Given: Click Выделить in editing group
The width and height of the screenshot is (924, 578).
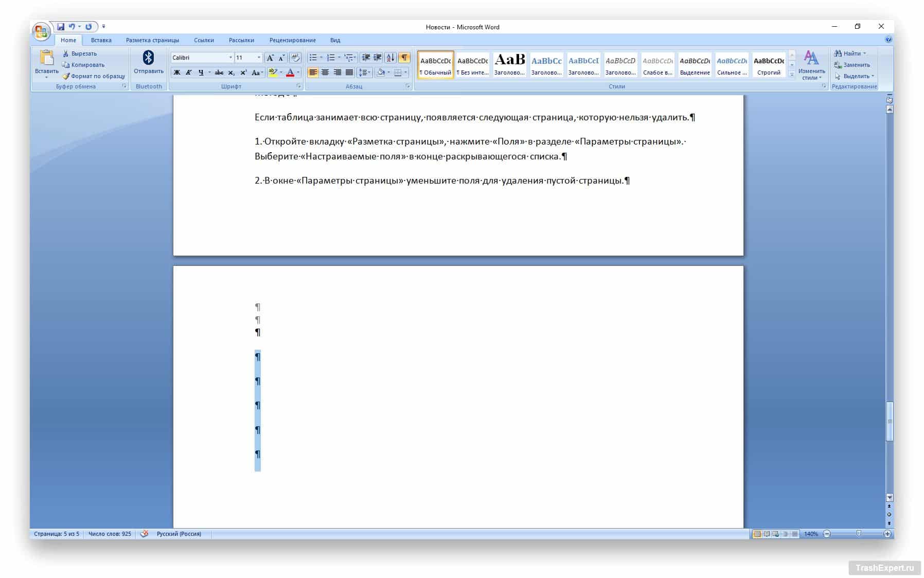Looking at the screenshot, I should click(854, 76).
